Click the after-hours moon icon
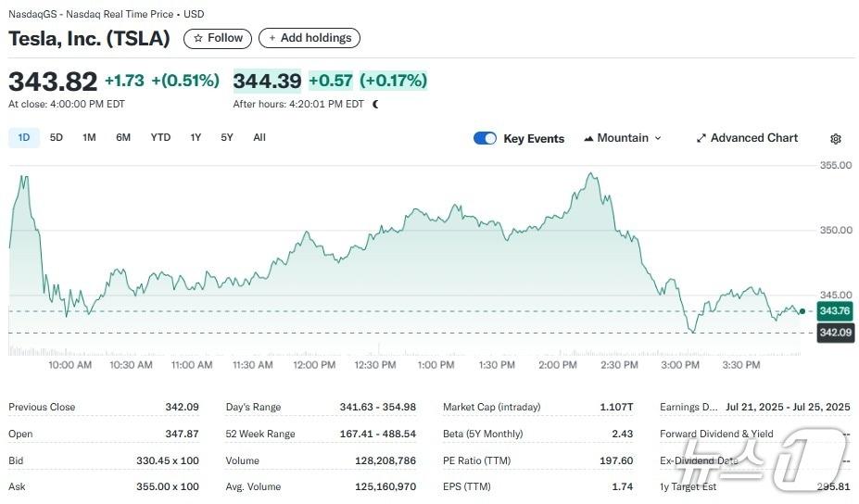The width and height of the screenshot is (859, 504). click(x=375, y=104)
